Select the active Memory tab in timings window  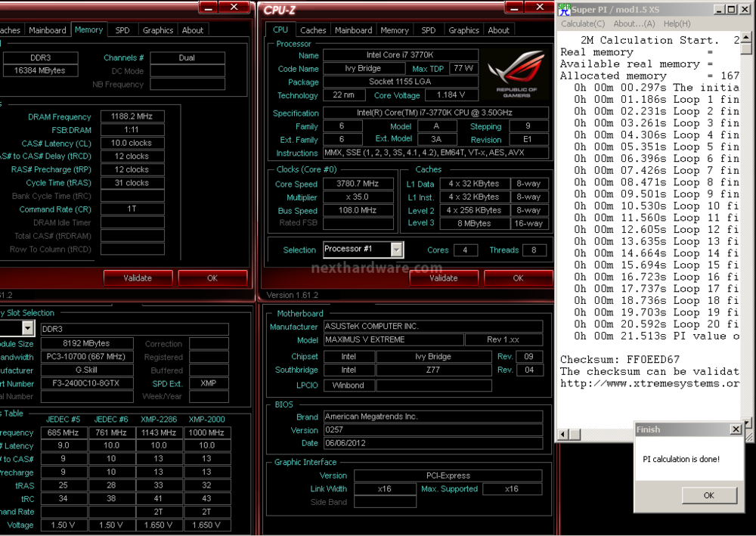pos(88,29)
